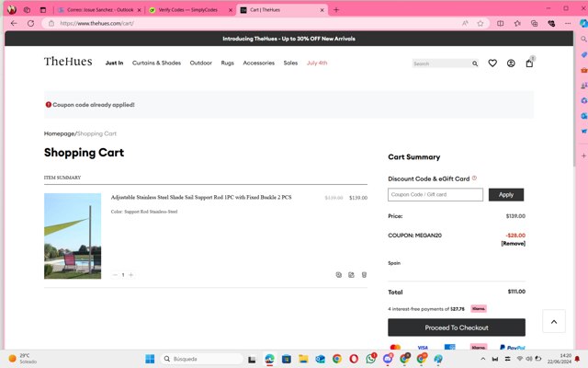Click the browser address bar URL
The height and width of the screenshot is (368, 588).
[x=96, y=23]
